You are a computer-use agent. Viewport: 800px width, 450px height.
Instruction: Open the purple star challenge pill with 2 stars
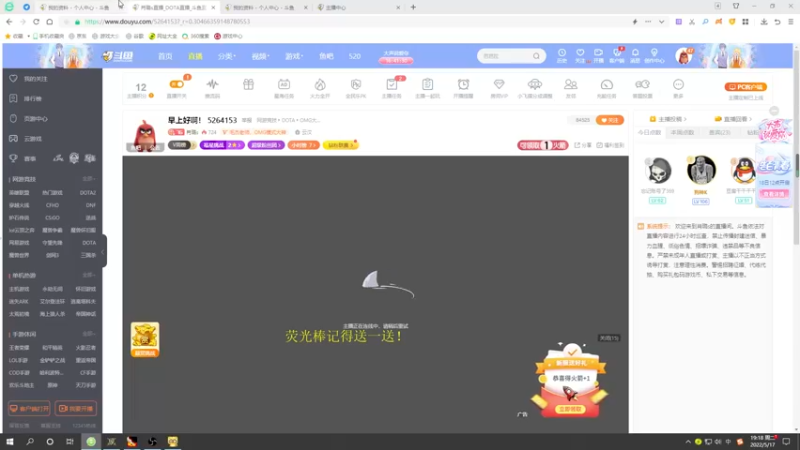pos(222,145)
